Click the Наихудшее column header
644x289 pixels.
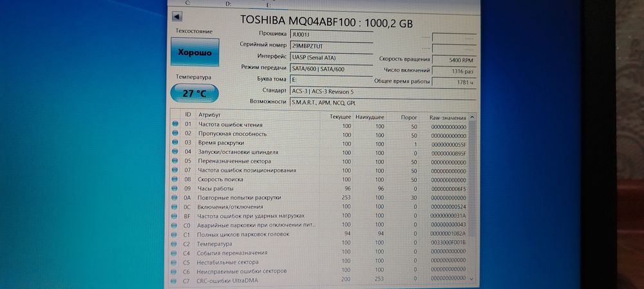click(x=370, y=117)
